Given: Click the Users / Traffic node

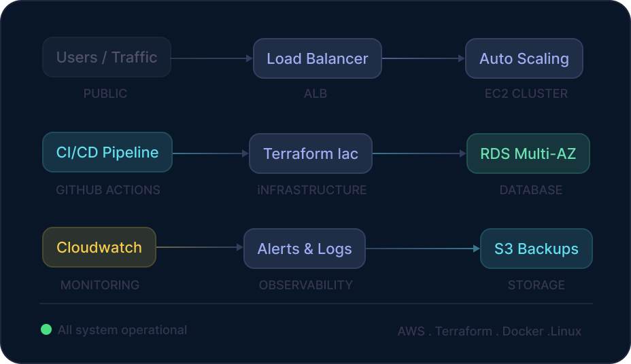Looking at the screenshot, I should tap(107, 58).
